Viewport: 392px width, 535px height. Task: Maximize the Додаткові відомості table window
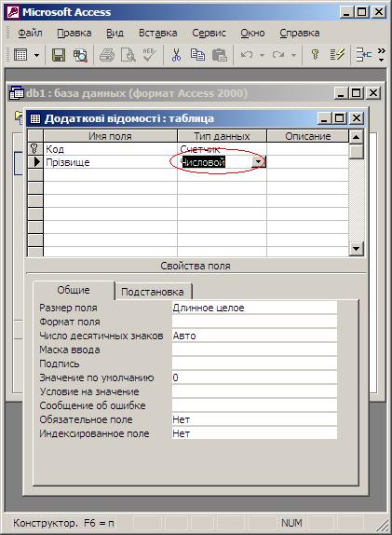point(340,118)
